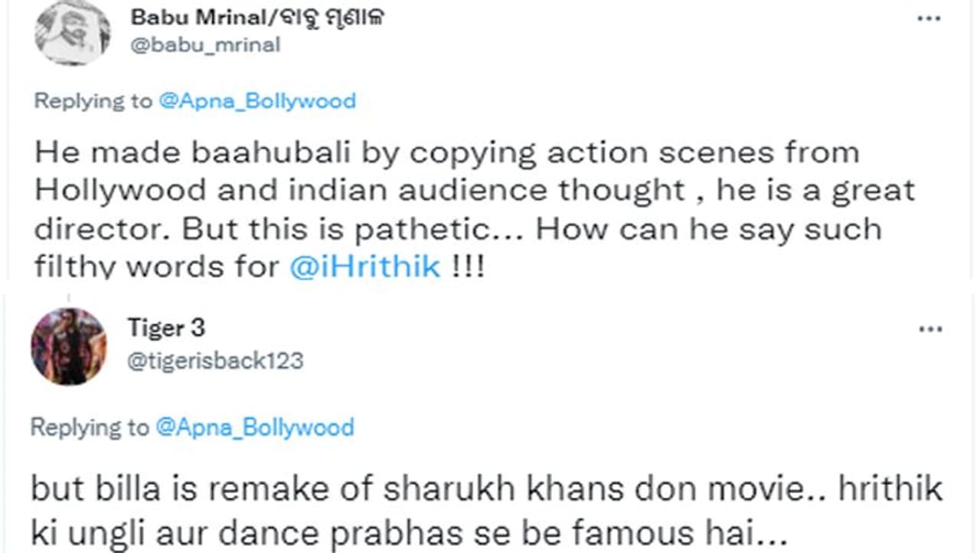
Task: Select the "filthy words for" text
Action: [157, 266]
